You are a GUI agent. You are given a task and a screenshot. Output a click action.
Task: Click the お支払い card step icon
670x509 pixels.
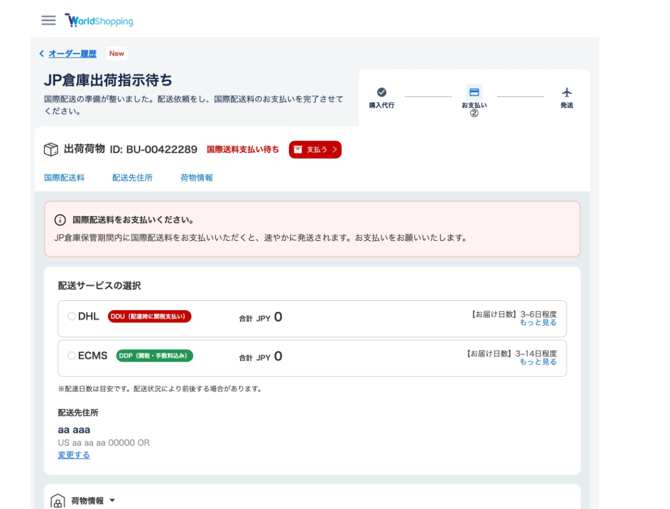point(474,92)
